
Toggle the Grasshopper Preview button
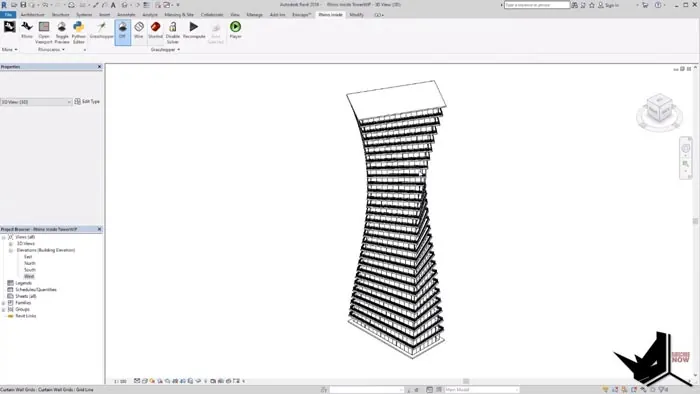[62, 32]
